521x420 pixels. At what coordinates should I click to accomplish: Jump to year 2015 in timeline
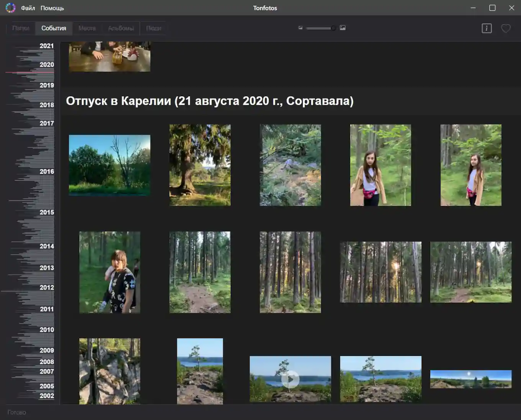click(x=47, y=212)
